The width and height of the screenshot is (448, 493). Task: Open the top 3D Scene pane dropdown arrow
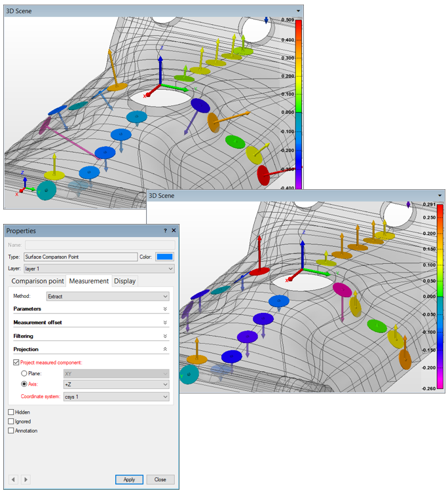[298, 11]
